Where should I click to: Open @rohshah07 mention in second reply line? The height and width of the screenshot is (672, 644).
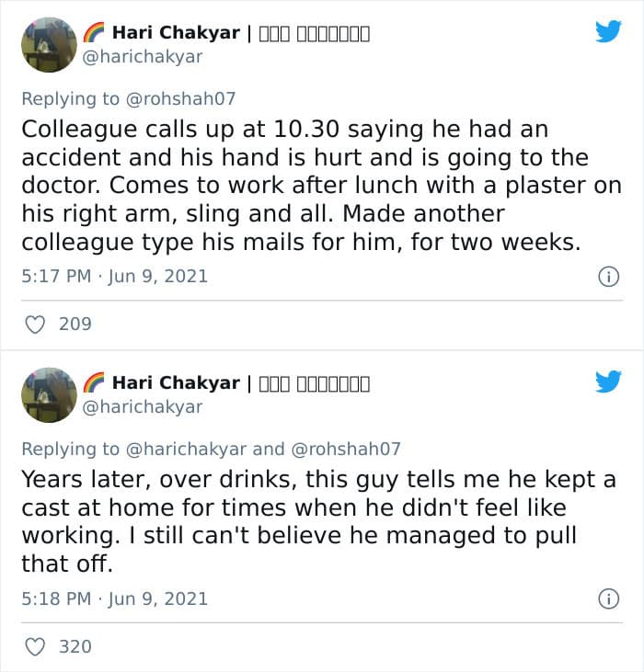pyautogui.click(x=346, y=449)
